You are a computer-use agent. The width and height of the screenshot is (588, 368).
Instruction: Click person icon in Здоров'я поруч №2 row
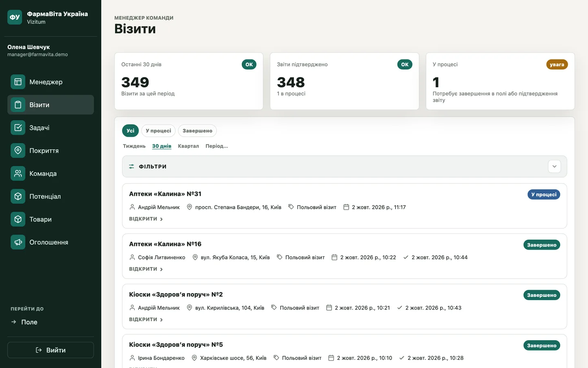point(132,307)
